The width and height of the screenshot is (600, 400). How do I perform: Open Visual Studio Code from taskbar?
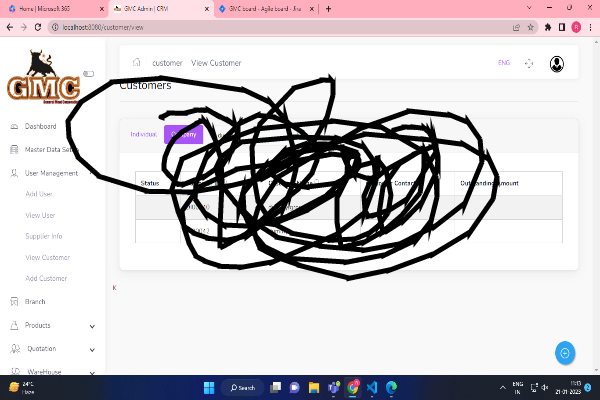pos(371,387)
